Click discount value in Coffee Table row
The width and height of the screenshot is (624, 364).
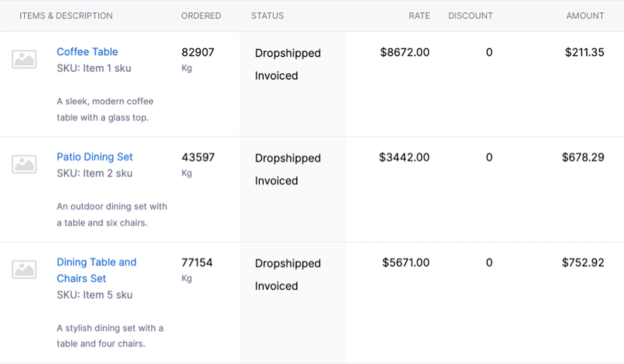[x=489, y=52]
